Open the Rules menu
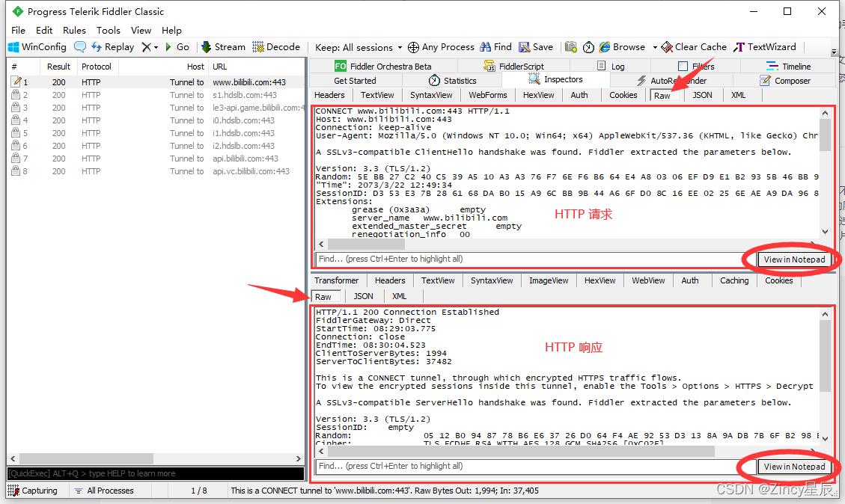845x504 pixels. (74, 30)
